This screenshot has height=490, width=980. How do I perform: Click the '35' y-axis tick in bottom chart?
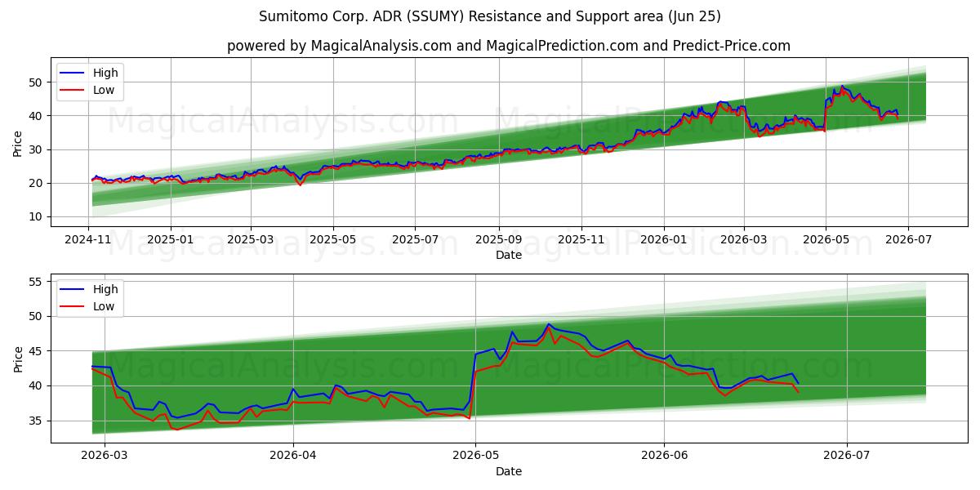[x=38, y=421]
